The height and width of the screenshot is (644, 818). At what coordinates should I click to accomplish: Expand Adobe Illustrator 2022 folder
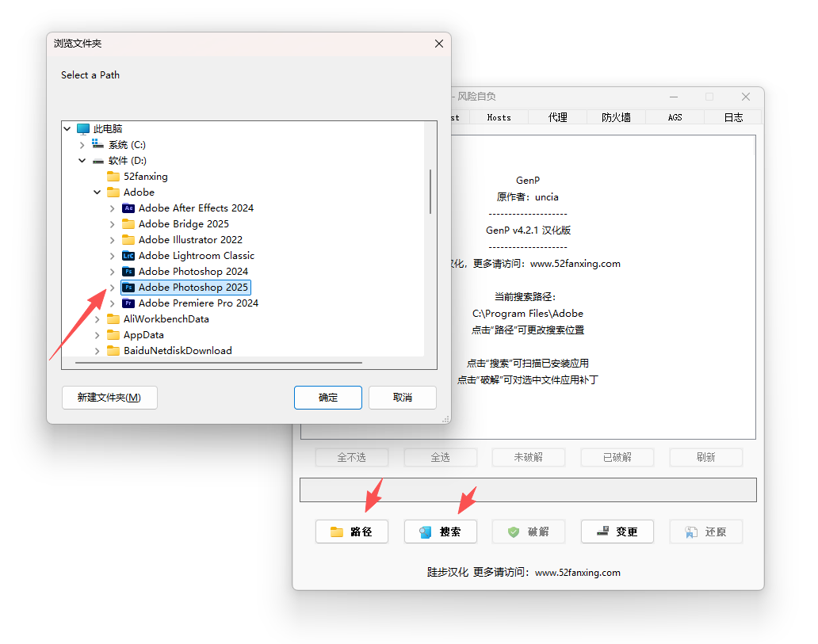(113, 240)
